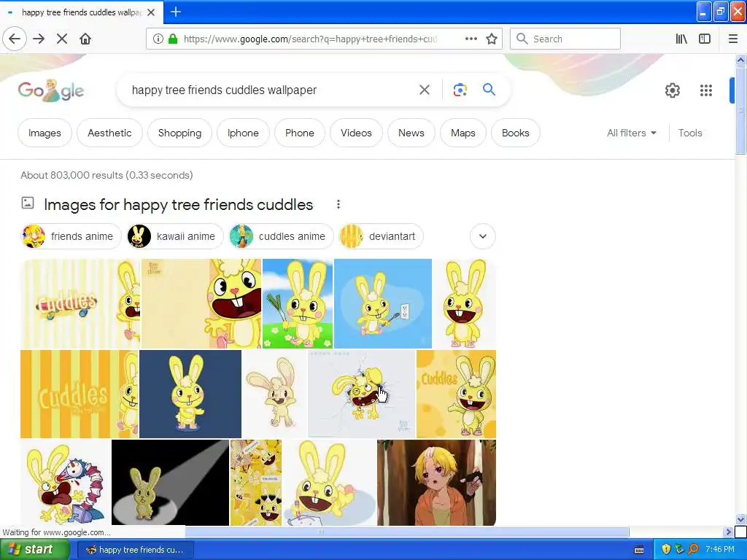Viewport: 747px width, 560px height.
Task: Open the Library icon in toolbar
Action: 681,39
